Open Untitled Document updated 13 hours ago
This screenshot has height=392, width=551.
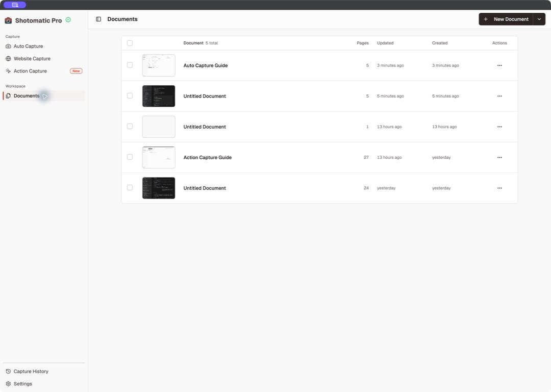[x=205, y=127]
